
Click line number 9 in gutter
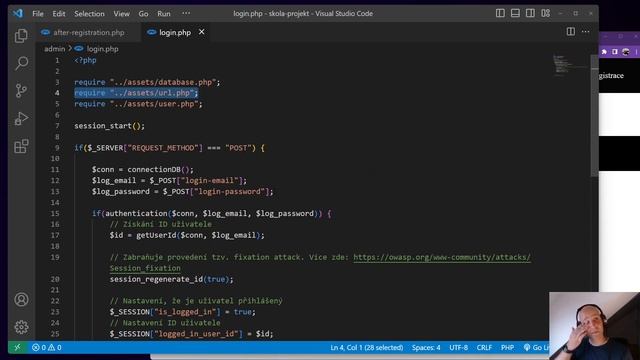[x=57, y=148]
